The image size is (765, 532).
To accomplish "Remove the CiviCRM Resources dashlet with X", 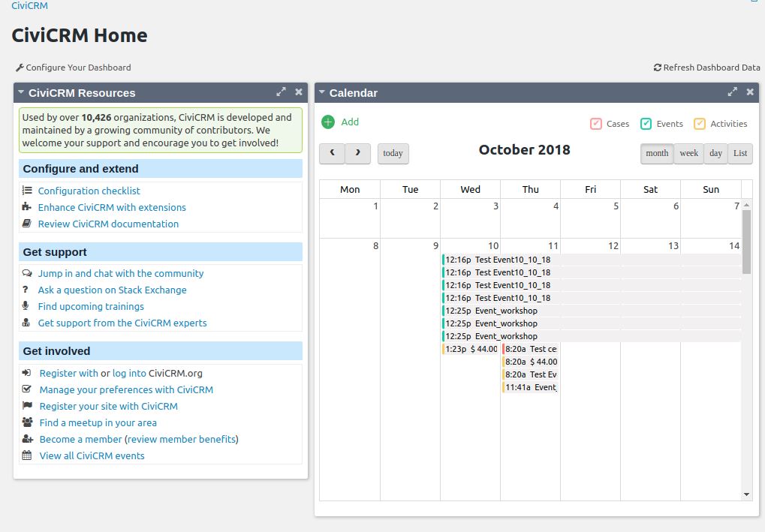I will click(299, 92).
